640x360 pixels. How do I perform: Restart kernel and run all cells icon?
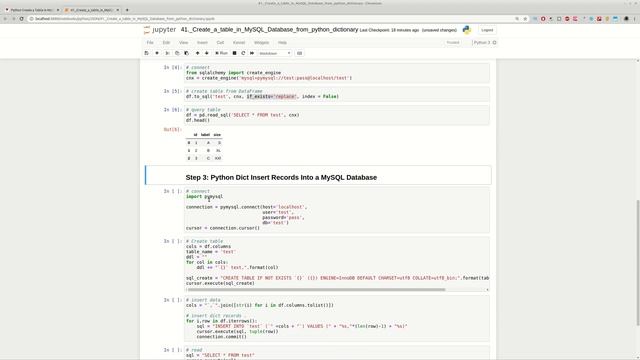(252, 53)
